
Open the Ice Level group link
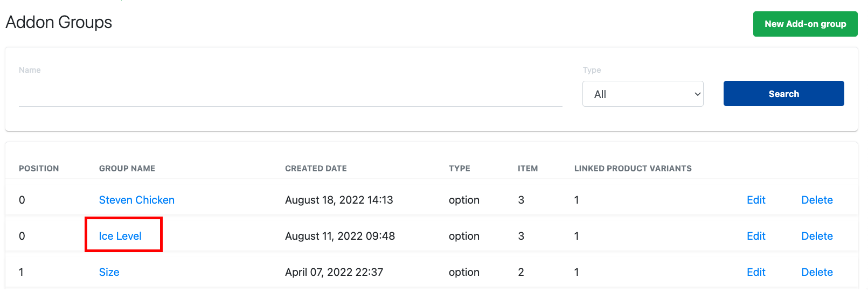click(120, 236)
